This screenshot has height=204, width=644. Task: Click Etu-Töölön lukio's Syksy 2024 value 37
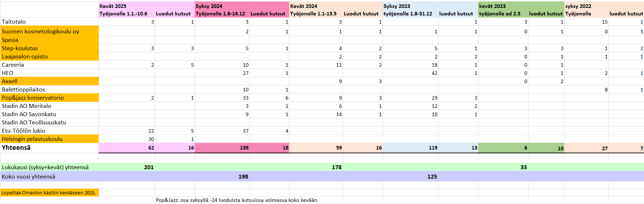[x=222, y=131]
